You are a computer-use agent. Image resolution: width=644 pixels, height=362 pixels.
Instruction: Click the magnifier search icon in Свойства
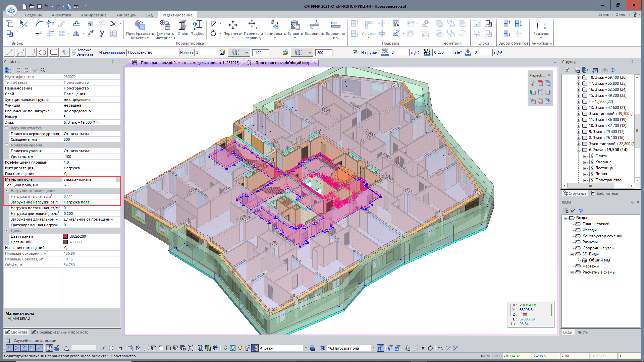click(43, 70)
